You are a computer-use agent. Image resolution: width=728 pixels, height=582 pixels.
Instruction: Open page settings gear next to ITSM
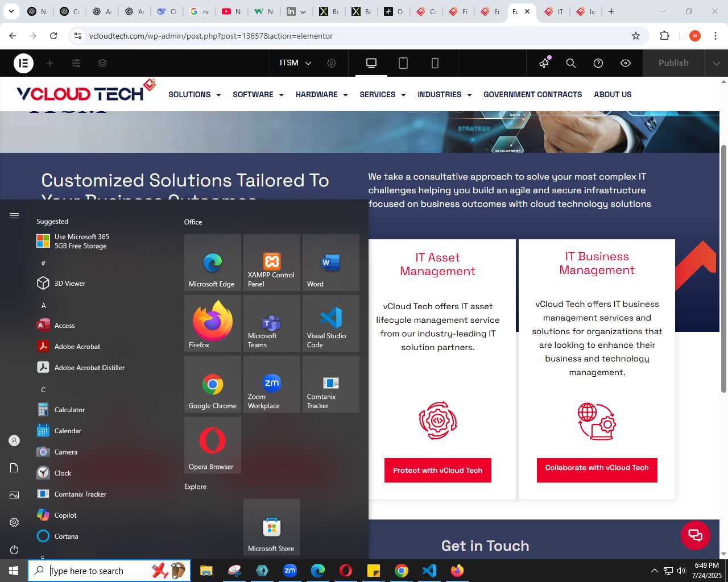[x=332, y=63]
